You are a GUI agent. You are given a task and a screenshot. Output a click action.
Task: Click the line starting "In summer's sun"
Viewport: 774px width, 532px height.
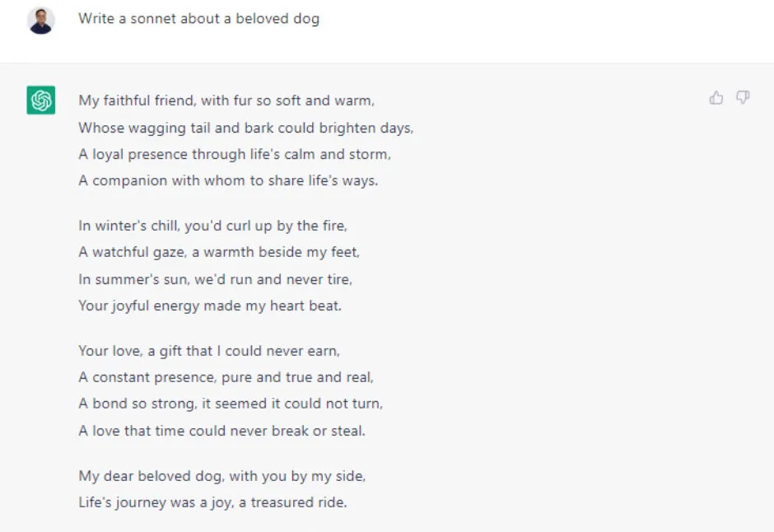click(215, 279)
